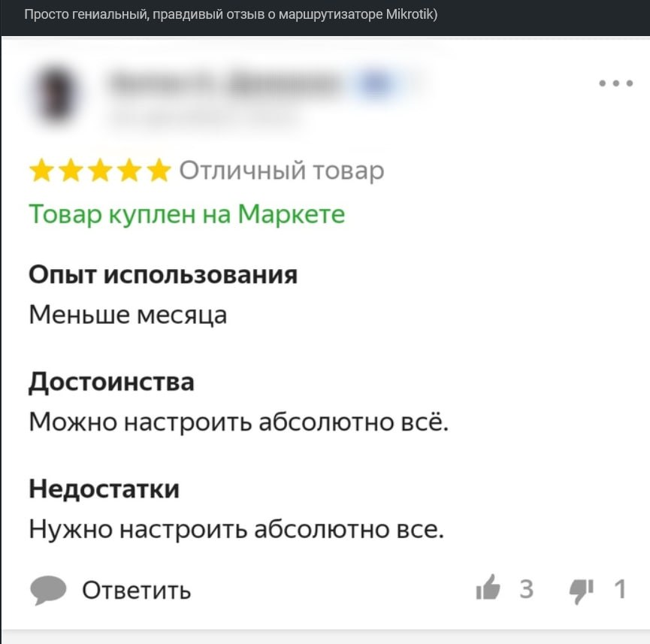Click the fourth yellow rating star
Viewport: 650px width, 644px height.
coord(129,171)
